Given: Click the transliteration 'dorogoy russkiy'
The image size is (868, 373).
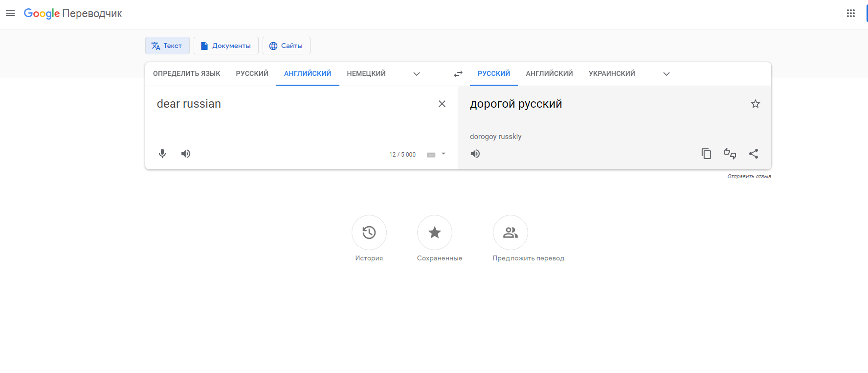Looking at the screenshot, I should [x=496, y=137].
